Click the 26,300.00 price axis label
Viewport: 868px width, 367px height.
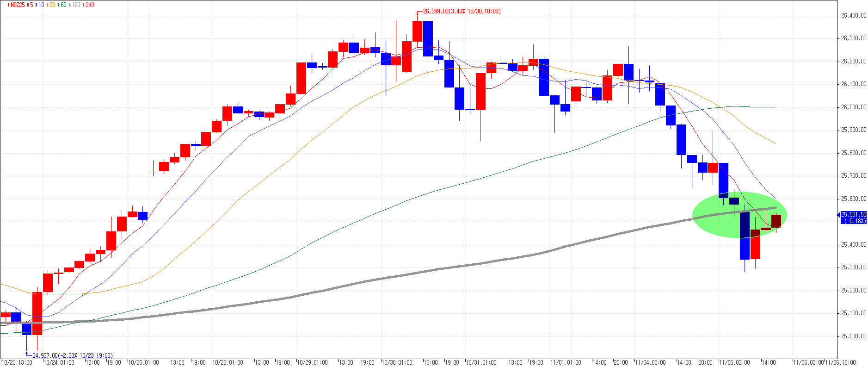(x=854, y=38)
